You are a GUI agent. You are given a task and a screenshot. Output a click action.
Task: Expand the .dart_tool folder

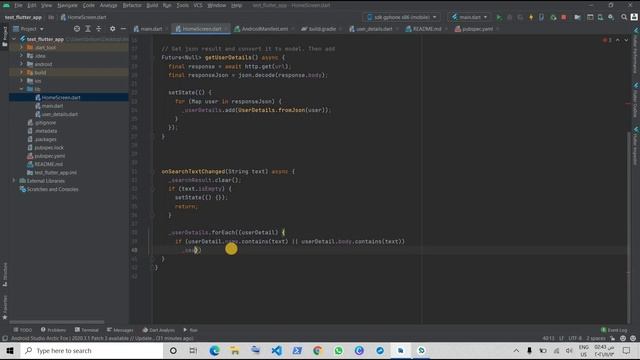(22, 47)
